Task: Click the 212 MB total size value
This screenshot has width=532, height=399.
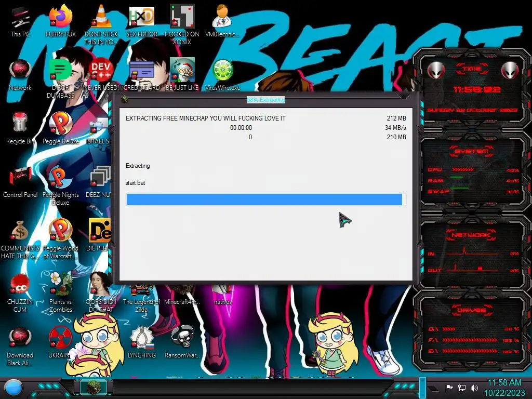Action: (x=396, y=118)
